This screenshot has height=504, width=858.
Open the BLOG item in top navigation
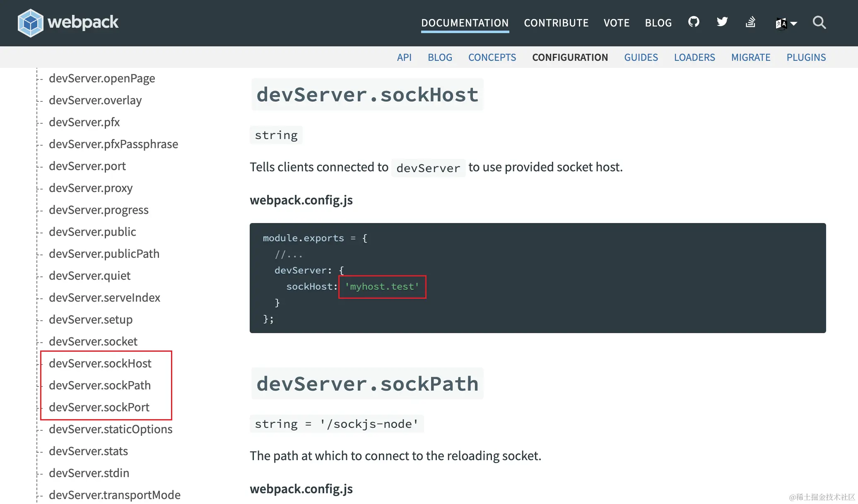pyautogui.click(x=658, y=23)
